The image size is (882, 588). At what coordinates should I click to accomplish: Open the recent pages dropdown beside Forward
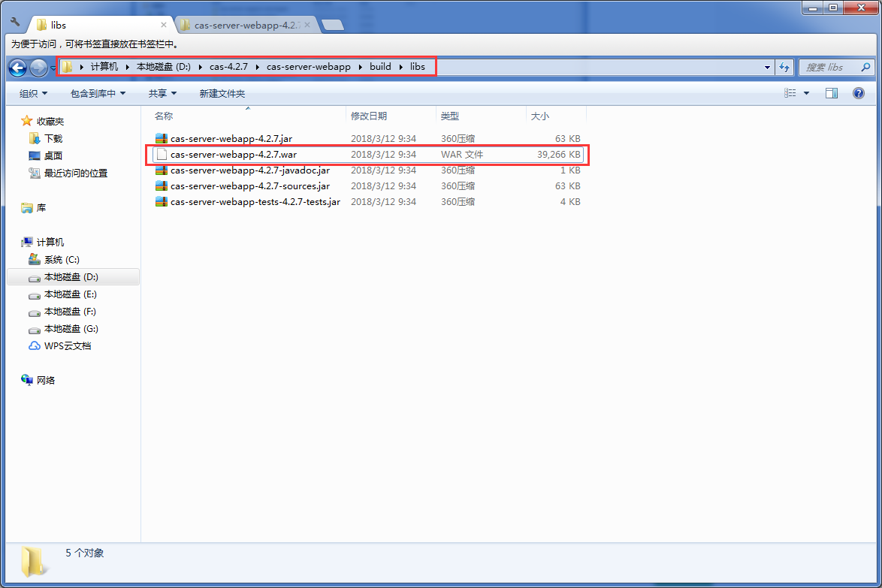pyautogui.click(x=53, y=68)
